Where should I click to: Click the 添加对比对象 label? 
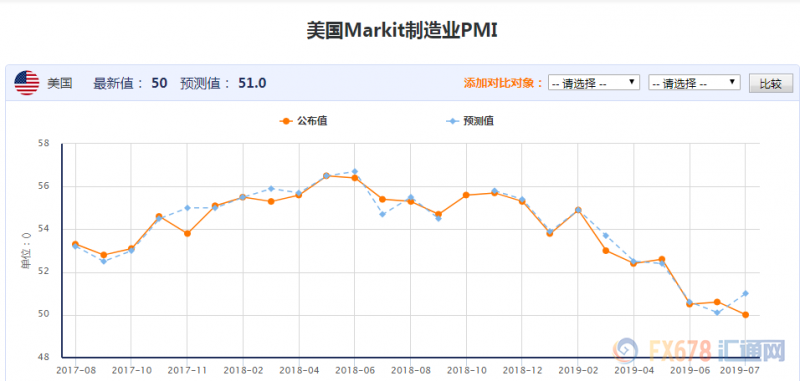503,83
